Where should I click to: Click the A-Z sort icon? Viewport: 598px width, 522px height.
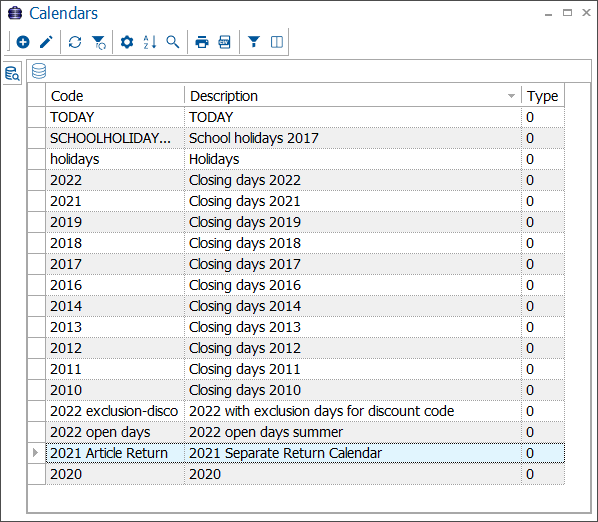click(x=150, y=42)
